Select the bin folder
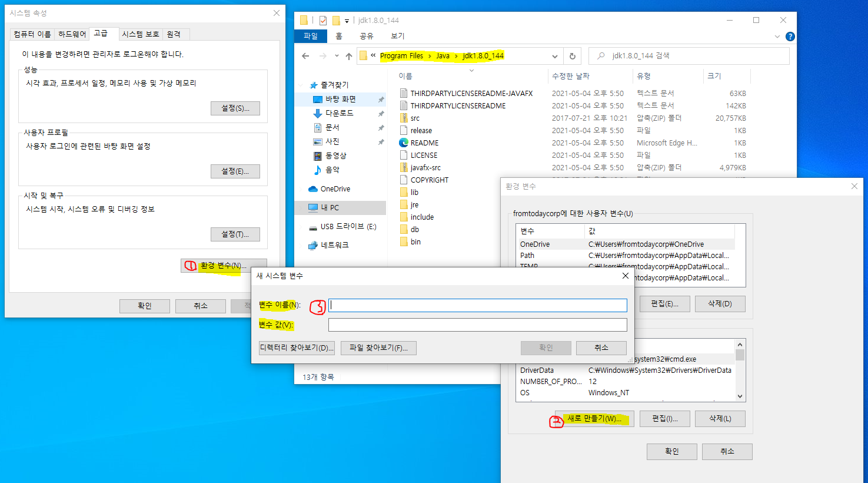The height and width of the screenshot is (483, 868). tap(415, 242)
